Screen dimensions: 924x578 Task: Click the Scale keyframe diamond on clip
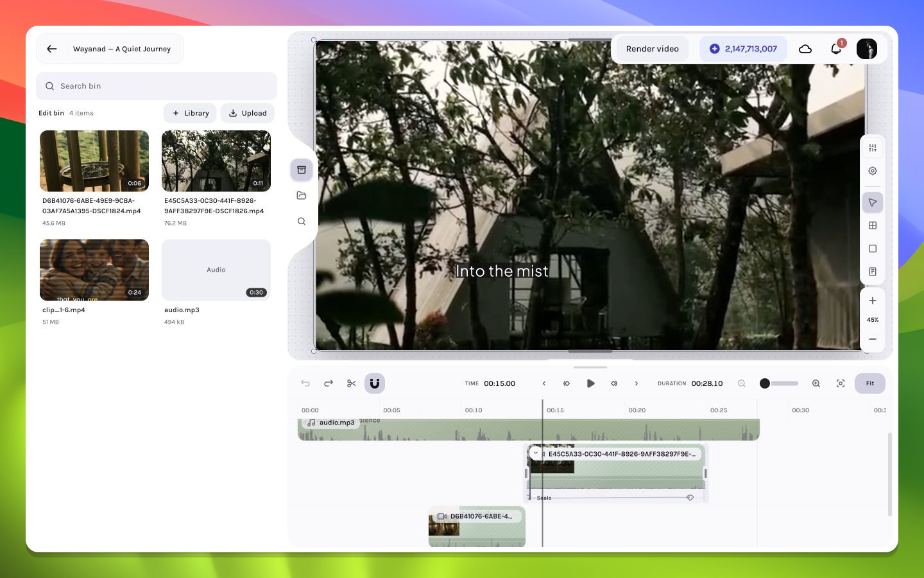pos(690,498)
